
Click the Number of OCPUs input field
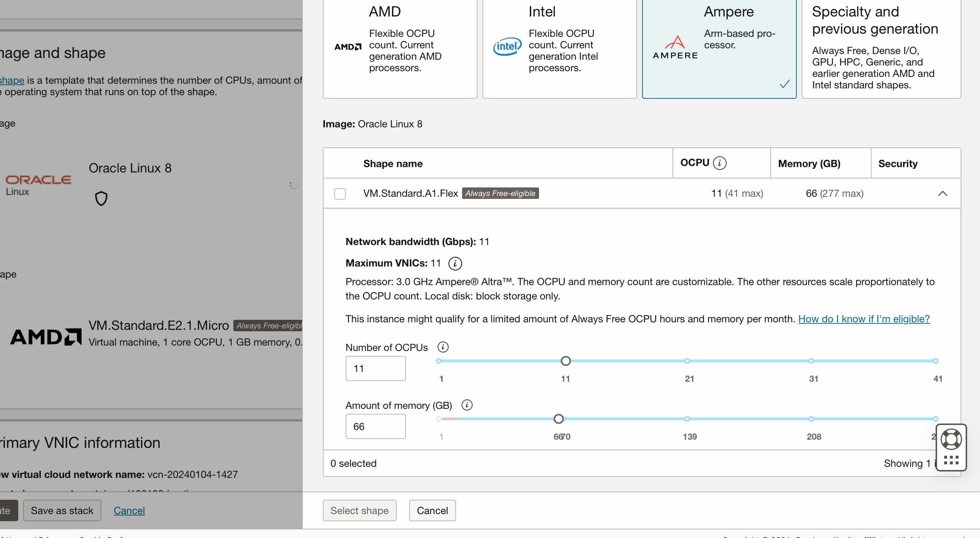[375, 368]
